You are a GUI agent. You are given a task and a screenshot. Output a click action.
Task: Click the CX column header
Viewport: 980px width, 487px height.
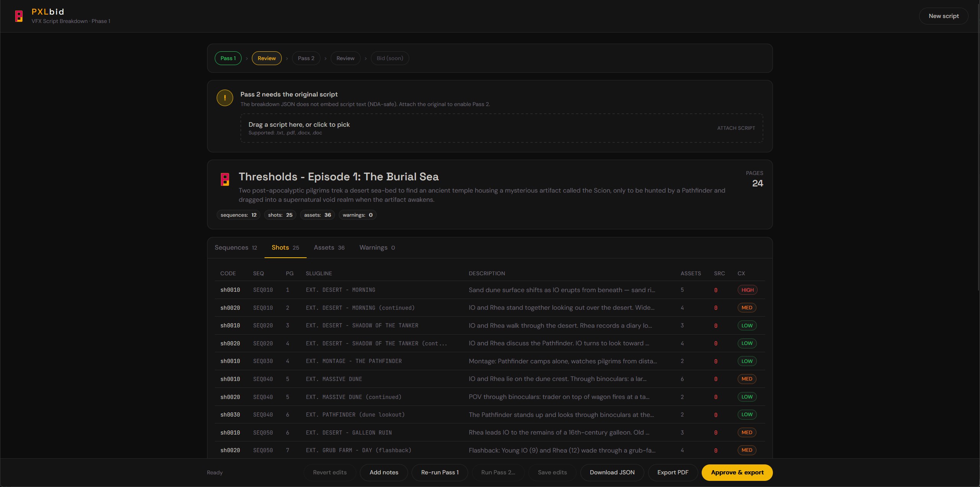(x=741, y=273)
